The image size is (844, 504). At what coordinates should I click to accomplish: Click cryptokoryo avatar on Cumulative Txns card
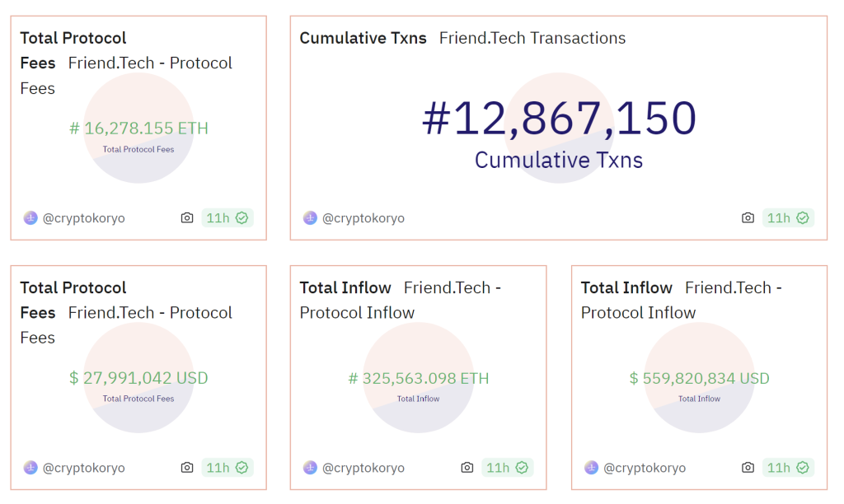310,218
